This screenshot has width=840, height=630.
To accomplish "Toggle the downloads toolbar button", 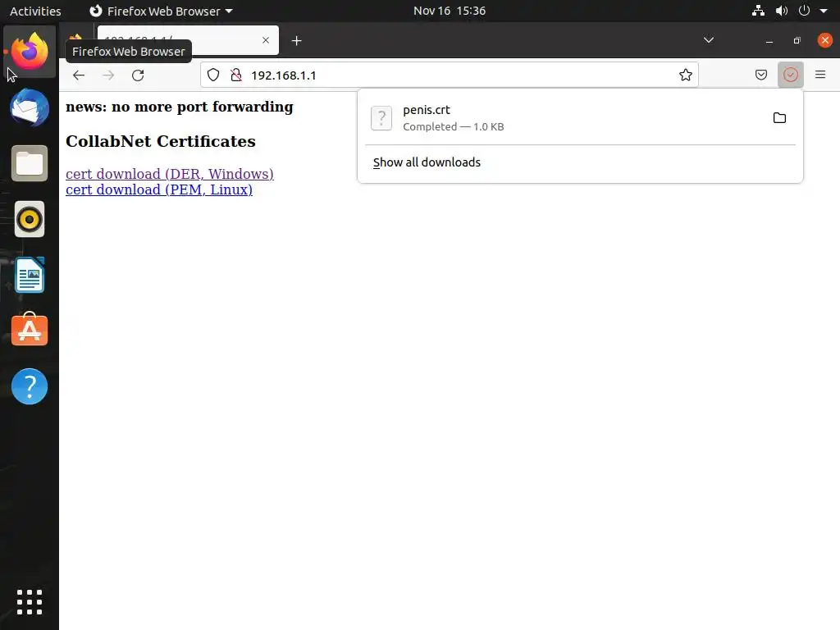I will (790, 75).
